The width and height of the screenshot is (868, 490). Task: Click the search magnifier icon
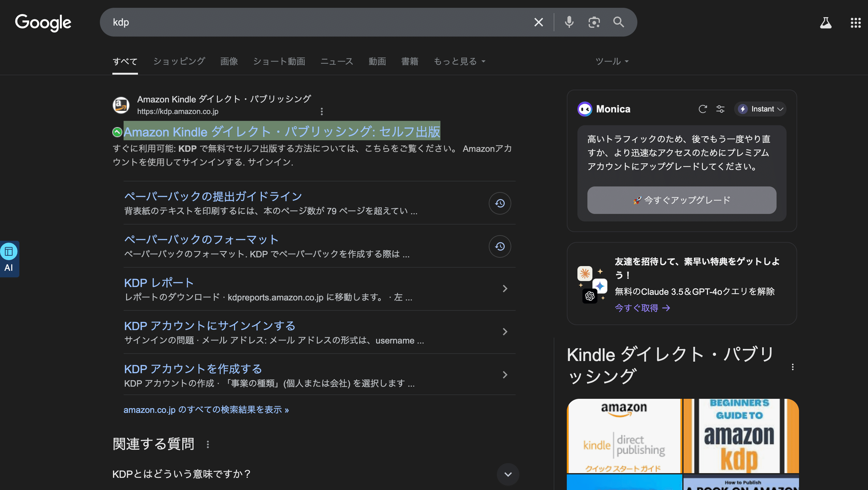(619, 22)
